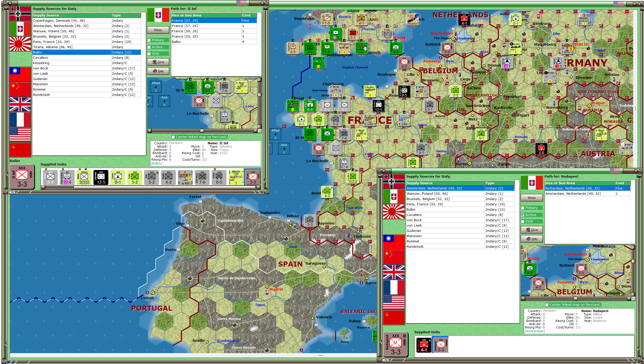The width and height of the screenshot is (644, 364).
Task: Click the 8-4 infantry supplied unit
Action: tap(50, 177)
